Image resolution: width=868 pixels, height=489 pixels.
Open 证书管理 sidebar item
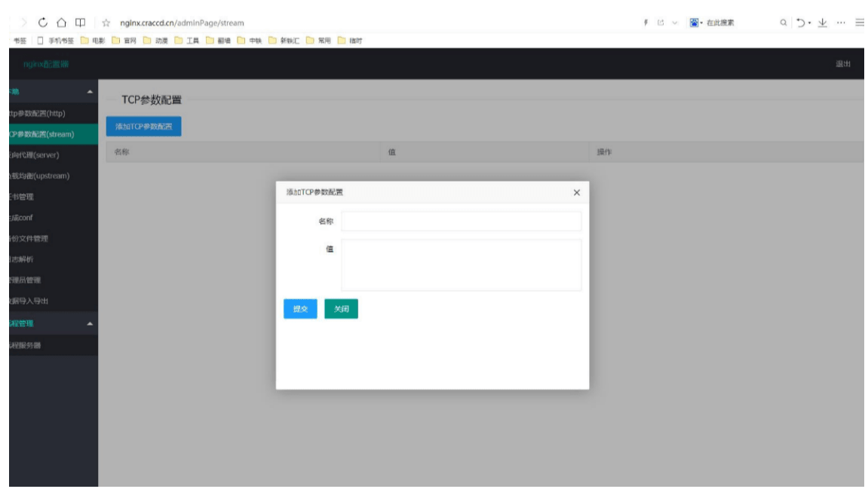[x=53, y=197]
